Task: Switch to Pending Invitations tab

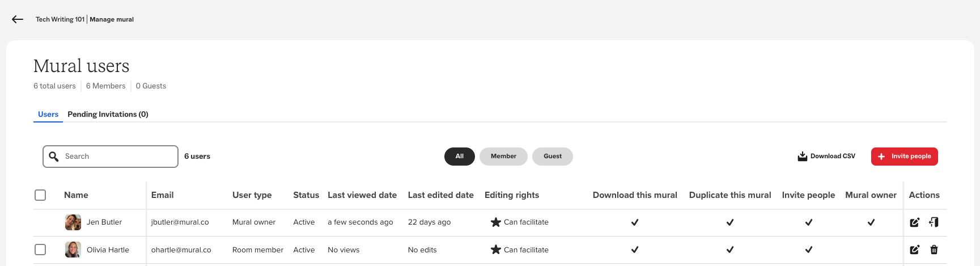Action: tap(108, 115)
